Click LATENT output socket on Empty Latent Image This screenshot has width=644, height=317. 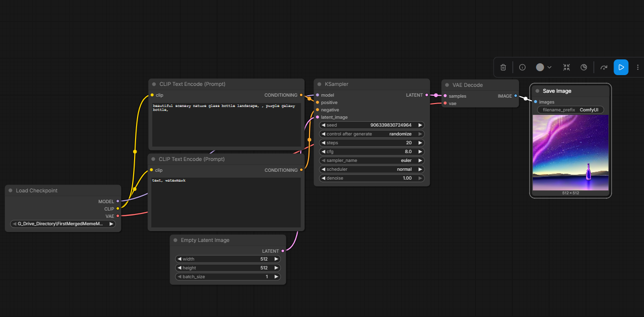coord(283,251)
